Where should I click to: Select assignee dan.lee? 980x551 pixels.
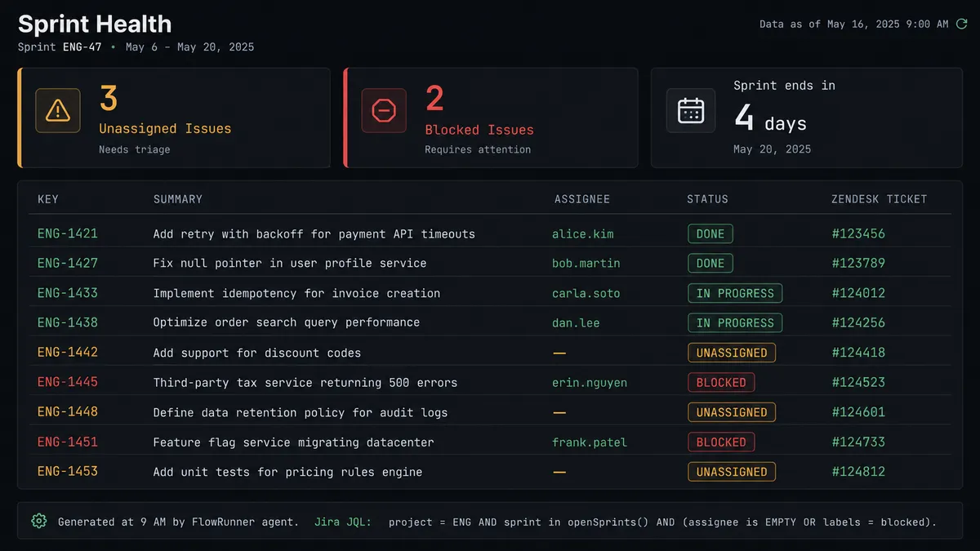click(576, 322)
